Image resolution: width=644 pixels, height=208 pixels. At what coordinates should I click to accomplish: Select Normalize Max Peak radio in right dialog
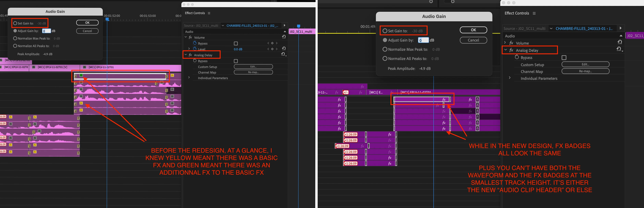[x=385, y=49]
